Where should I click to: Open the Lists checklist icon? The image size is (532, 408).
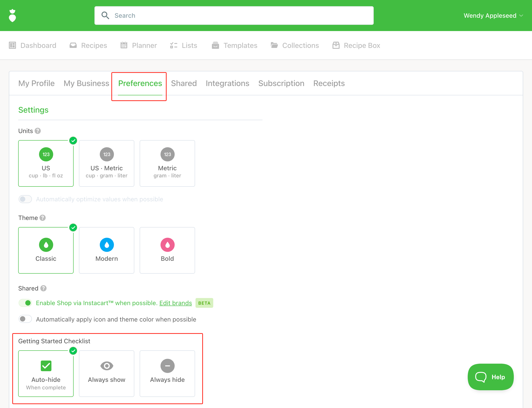point(174,45)
